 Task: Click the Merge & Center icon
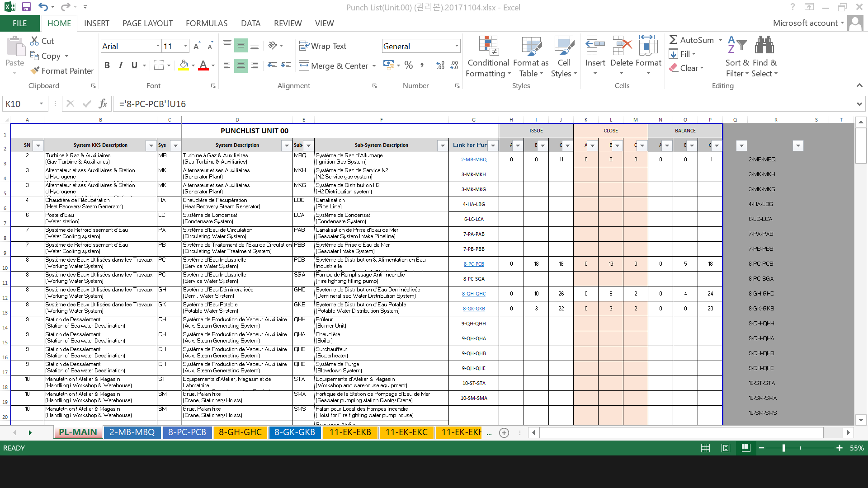[x=304, y=66]
